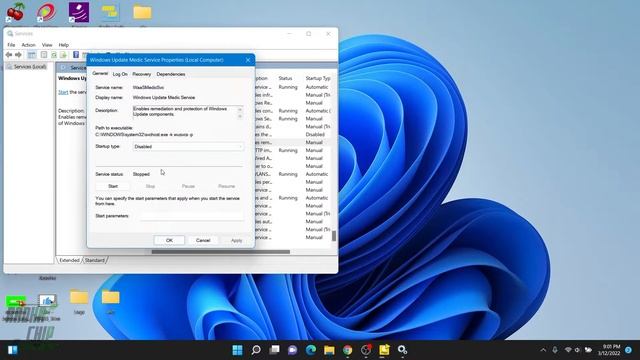Click the 'WaaSMedicSvc' service name text
The image size is (640, 360).
tap(148, 87)
